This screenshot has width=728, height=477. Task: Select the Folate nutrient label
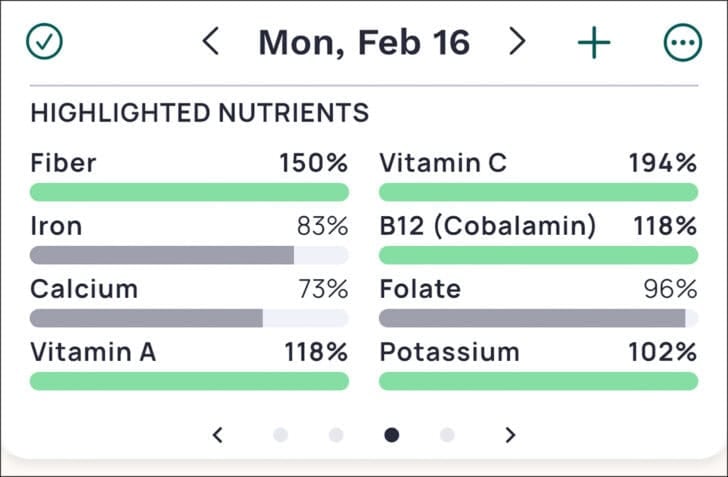(420, 290)
